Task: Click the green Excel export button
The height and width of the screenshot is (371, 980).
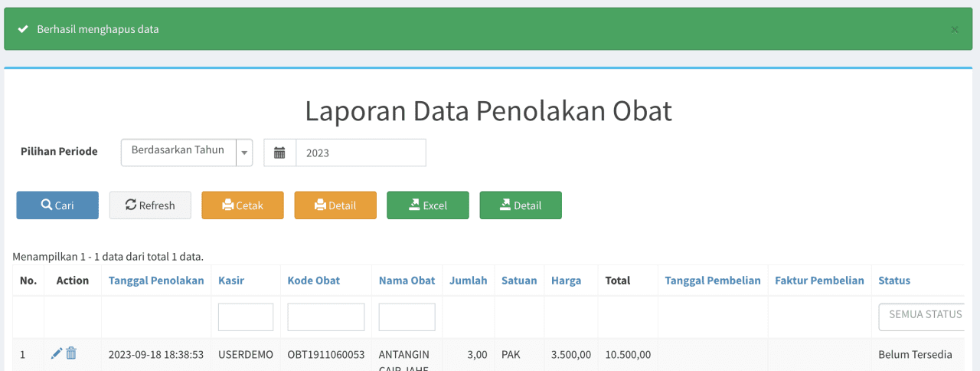Action: coord(428,205)
